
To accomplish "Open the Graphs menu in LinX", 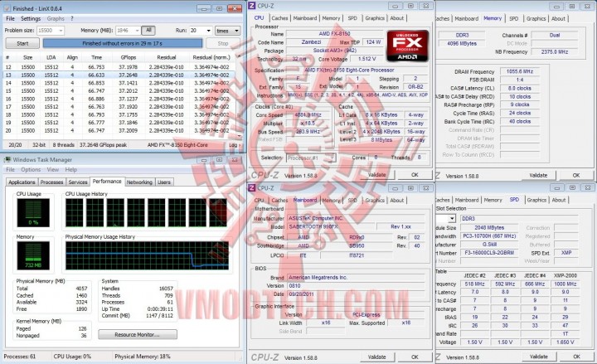I will point(56,18).
